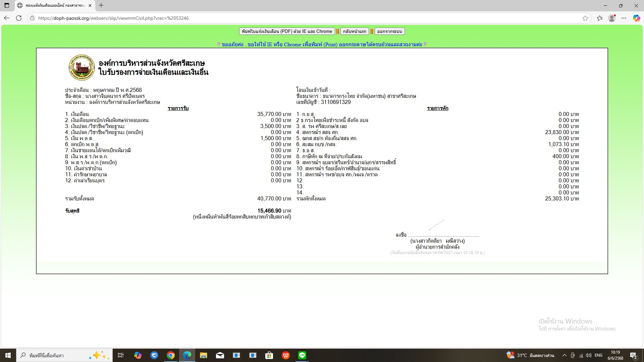Viewport: 644px width, 362px height.
Task: Click the ออกจากระบบ logout button
Action: point(389,31)
